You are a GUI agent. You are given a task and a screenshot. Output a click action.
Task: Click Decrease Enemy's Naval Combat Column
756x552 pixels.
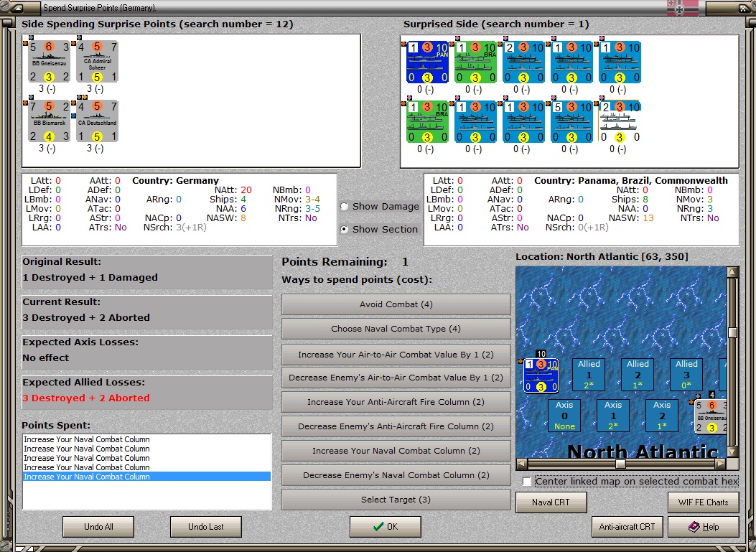(396, 475)
